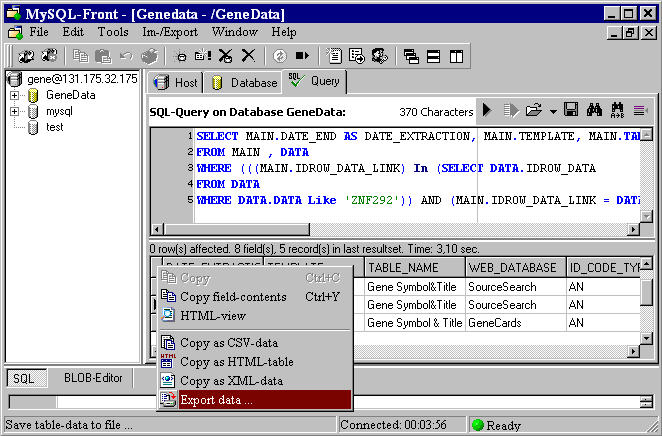The width and height of the screenshot is (662, 436).
Task: Click the flush/stop arrow toolbar icon
Action: pos(302,56)
